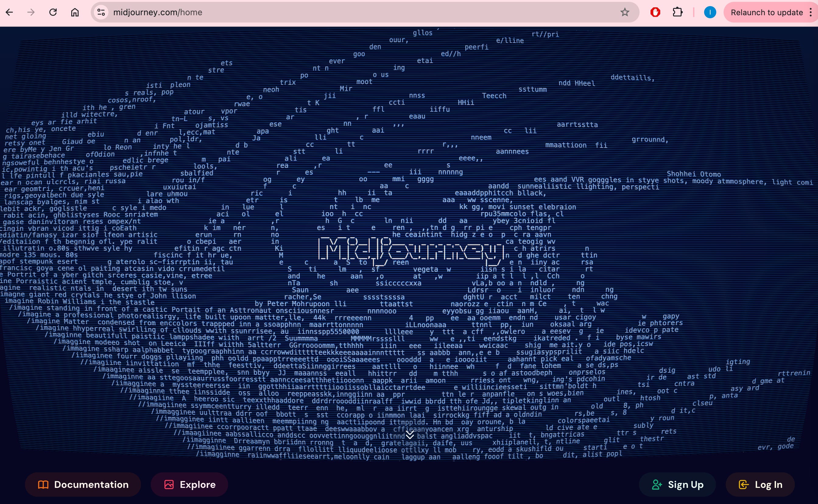Viewport: 818px width, 504px height.
Task: Go back to the previous page
Action: [x=9, y=12]
